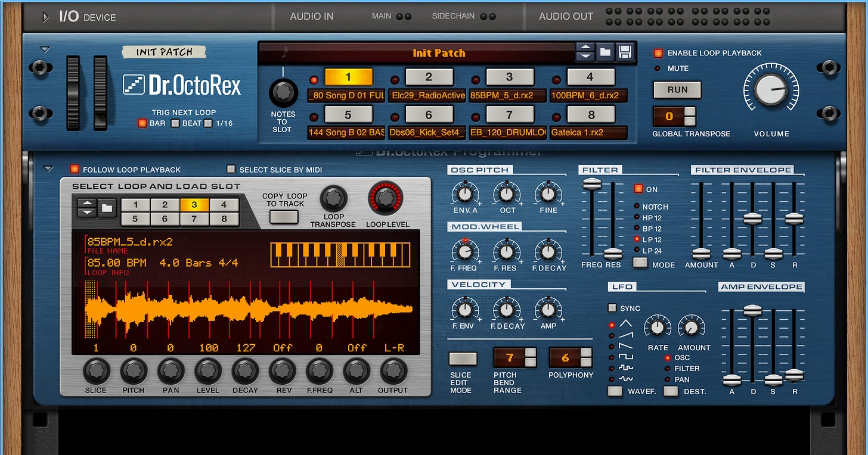Select loop slot 8 in main panel
This screenshot has height=455, width=868.
(x=590, y=114)
